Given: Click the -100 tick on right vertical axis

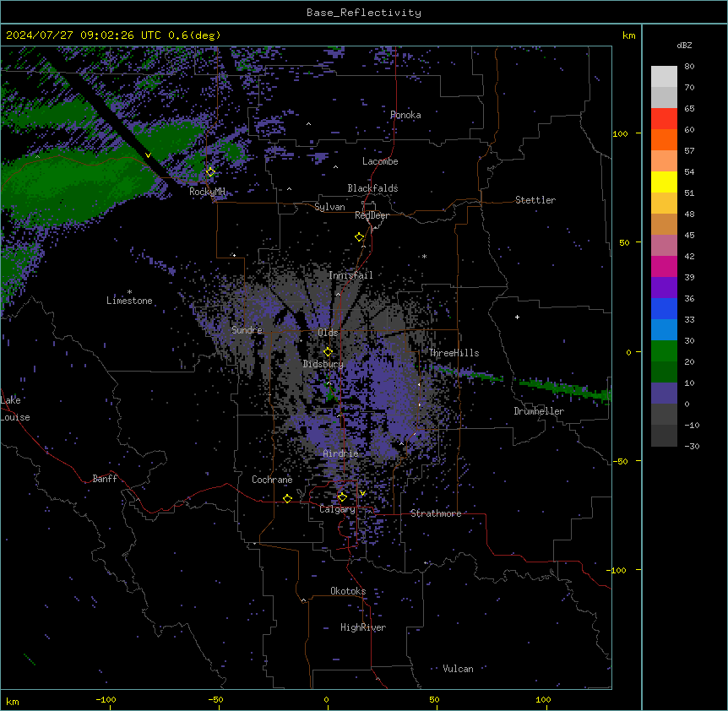Looking at the screenshot, I should coord(617,570).
